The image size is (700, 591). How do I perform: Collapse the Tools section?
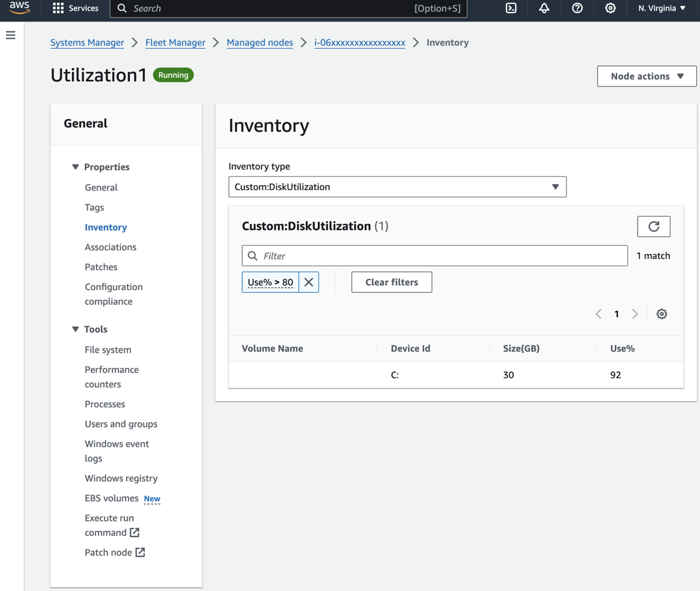[76, 329]
